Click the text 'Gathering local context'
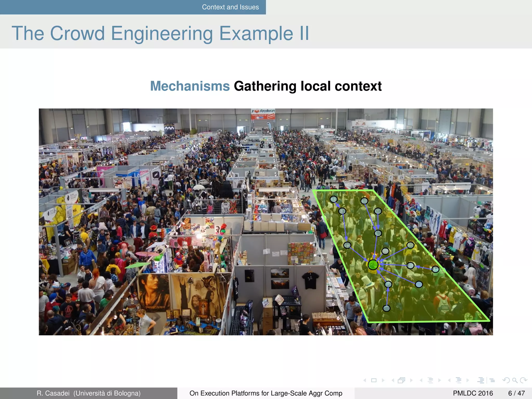Image resolution: width=532 pixels, height=399 pixels. point(308,86)
